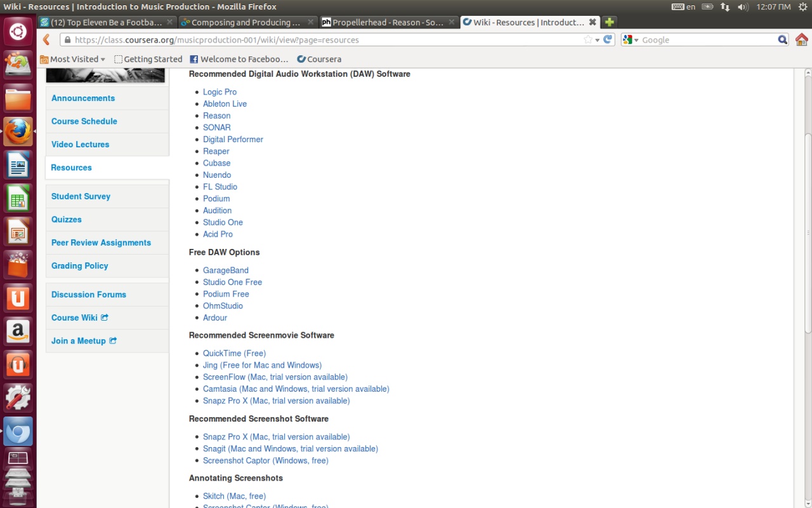
Task: Open the system gear menu in the top panel
Action: click(802, 7)
